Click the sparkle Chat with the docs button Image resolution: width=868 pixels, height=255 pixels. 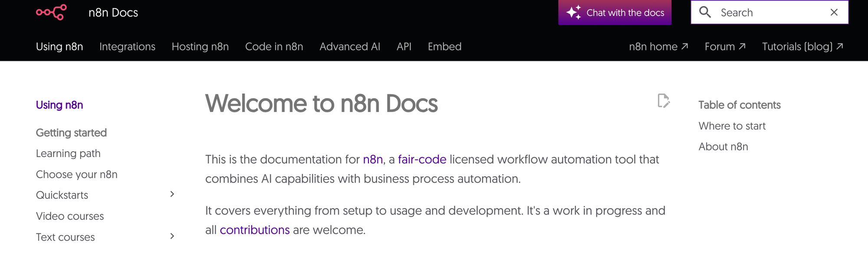615,13
